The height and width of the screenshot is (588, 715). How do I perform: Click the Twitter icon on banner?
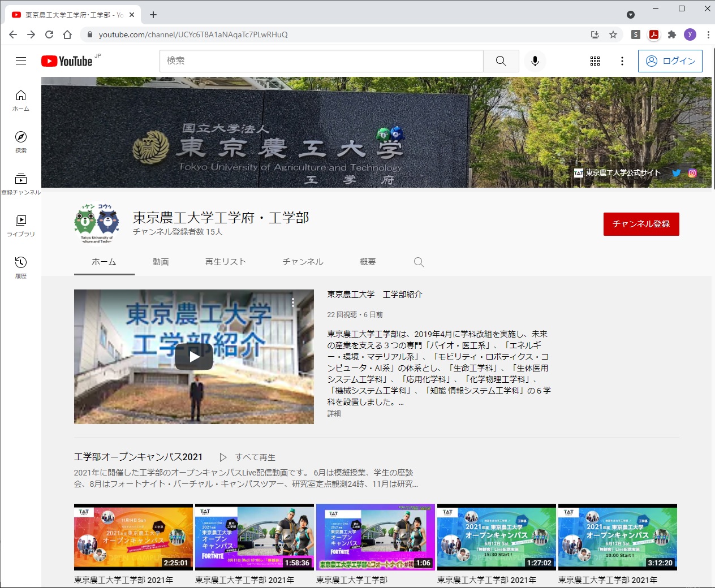tap(676, 173)
